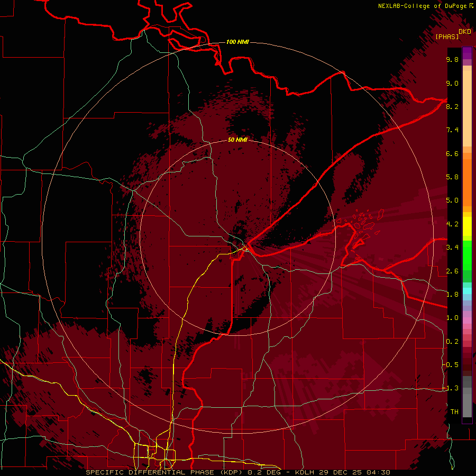Select the 1.0 value on the scale
476x476 pixels.
[452, 318]
